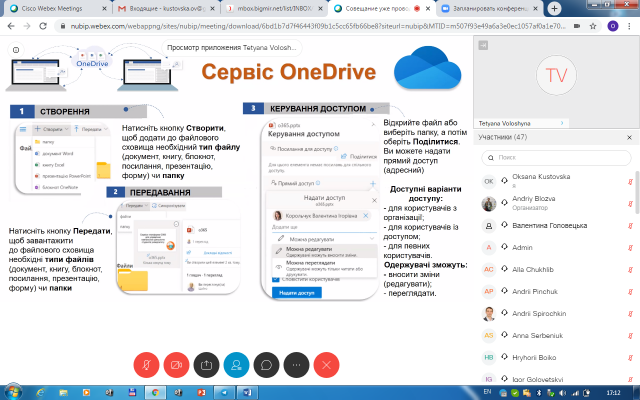Click the layout icon top-left of shared content
Viewport: 640px width, 400px height.
[16, 50]
